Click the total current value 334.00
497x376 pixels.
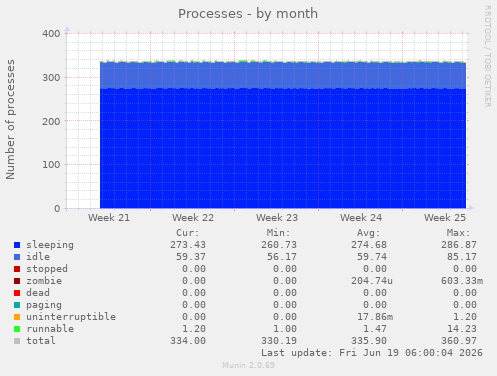click(188, 341)
